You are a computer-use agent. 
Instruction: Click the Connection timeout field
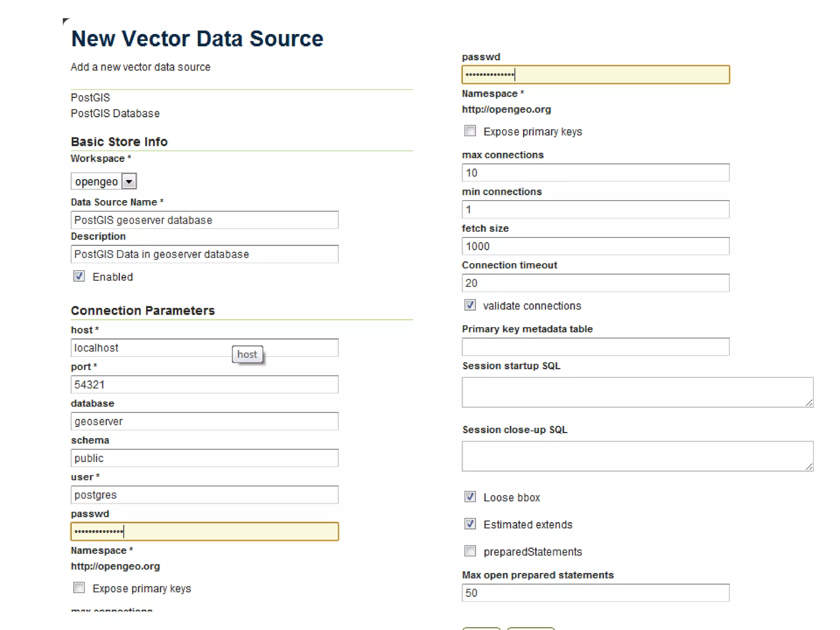[x=595, y=283]
